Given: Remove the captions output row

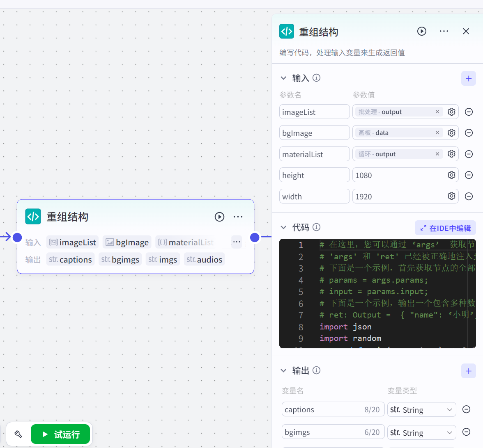Looking at the screenshot, I should coord(467,409).
